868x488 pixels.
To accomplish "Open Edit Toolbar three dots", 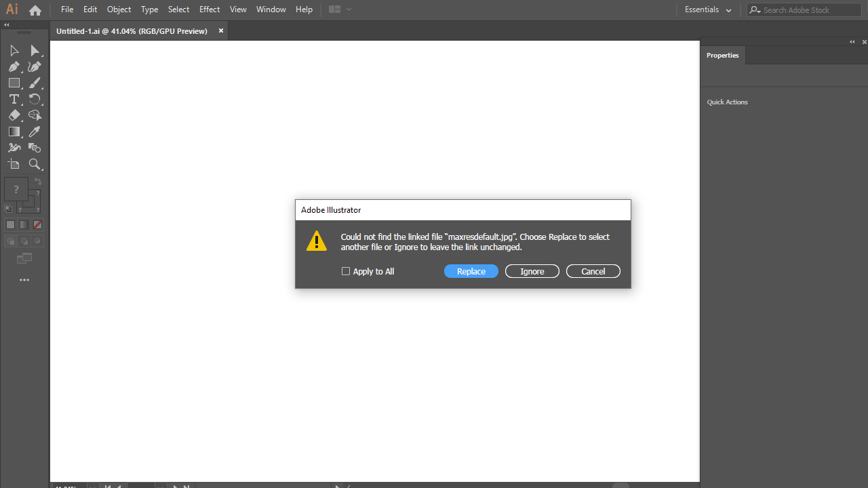I will click(24, 280).
